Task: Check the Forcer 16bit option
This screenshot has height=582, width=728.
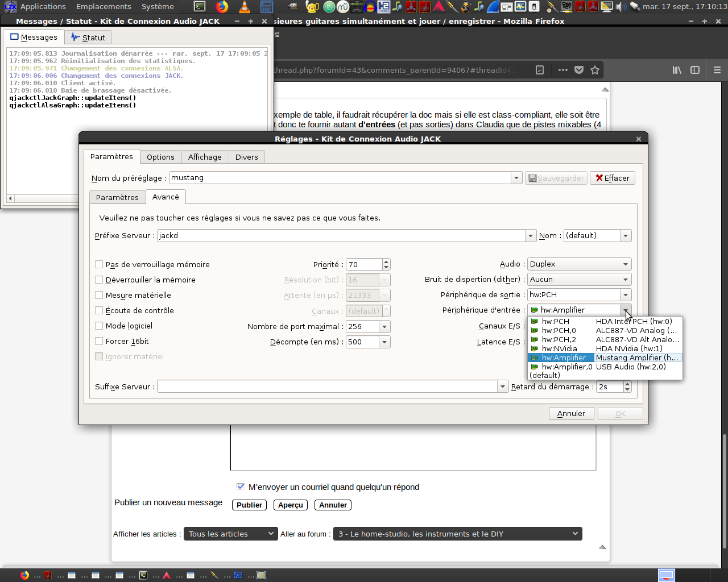Action: pyautogui.click(x=99, y=341)
